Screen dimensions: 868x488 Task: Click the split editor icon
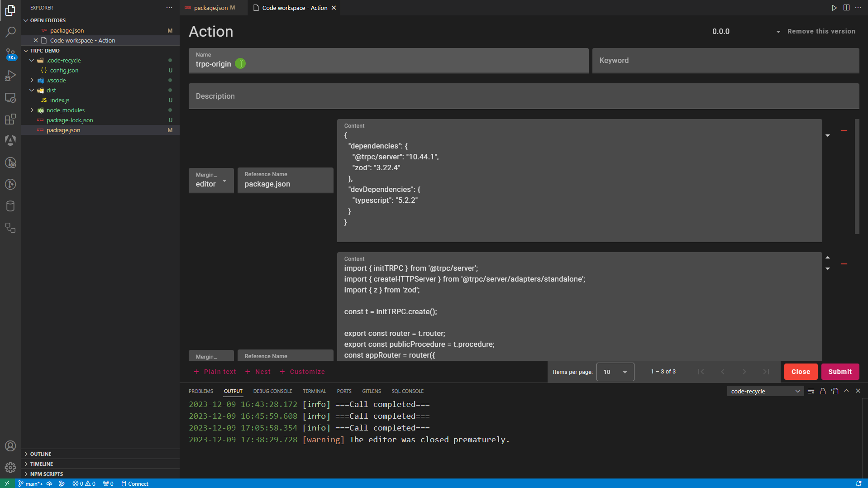(x=846, y=8)
